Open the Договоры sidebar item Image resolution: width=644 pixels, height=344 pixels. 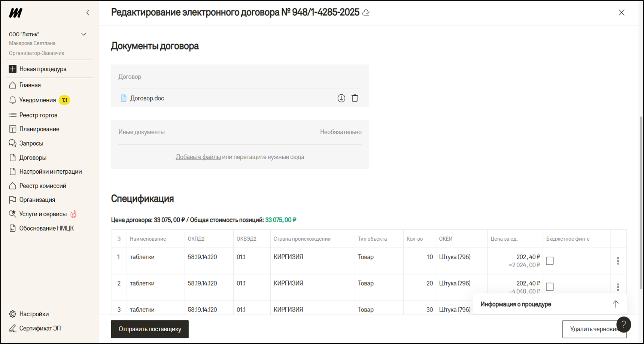(33, 158)
